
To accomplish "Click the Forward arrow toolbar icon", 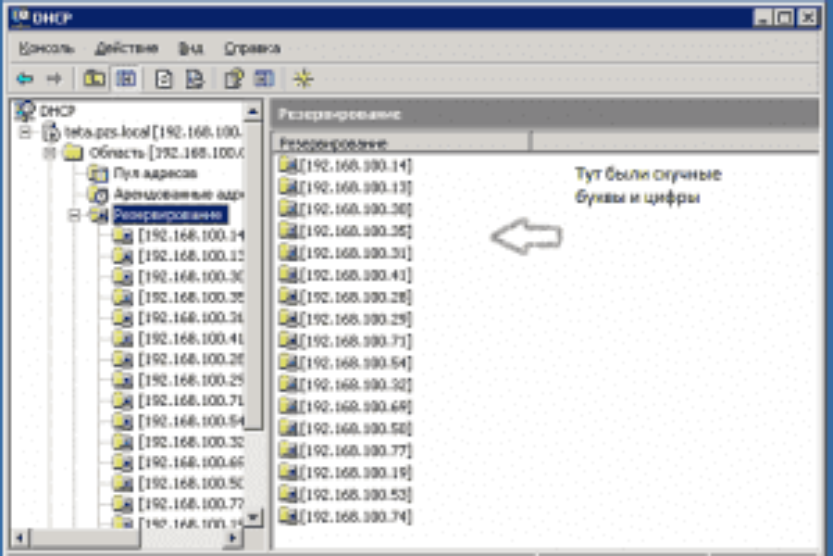I will click(x=54, y=79).
